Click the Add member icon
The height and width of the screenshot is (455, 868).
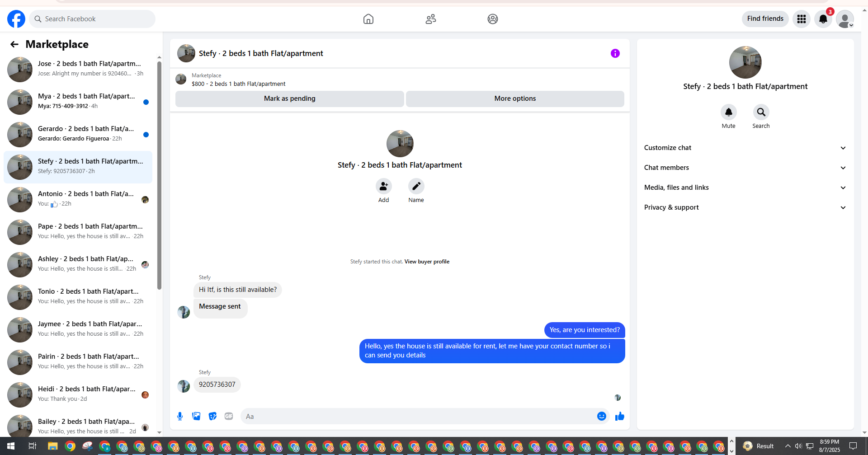pos(384,186)
